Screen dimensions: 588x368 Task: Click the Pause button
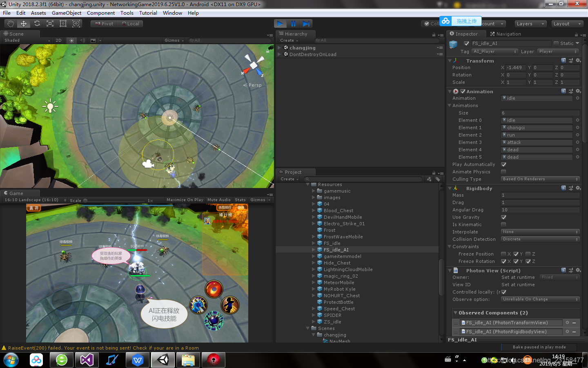click(293, 24)
